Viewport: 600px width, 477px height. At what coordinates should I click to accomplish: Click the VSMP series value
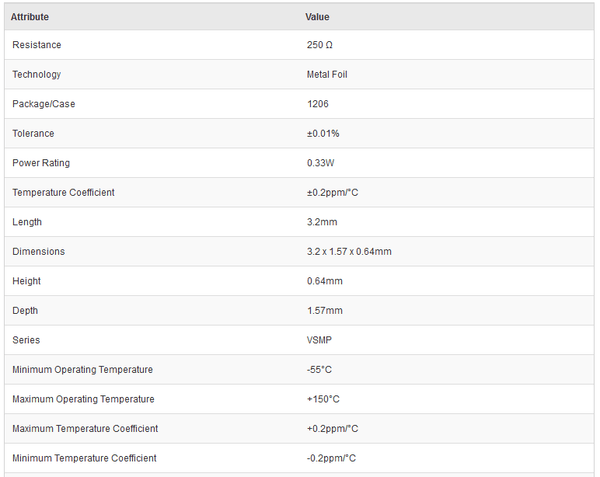click(320, 340)
